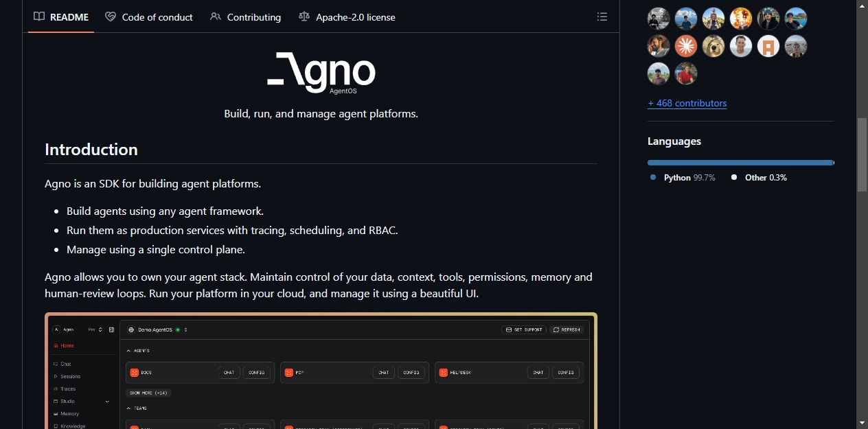This screenshot has height=429, width=868.
Task: Click the Introduction heading
Action: click(x=91, y=150)
